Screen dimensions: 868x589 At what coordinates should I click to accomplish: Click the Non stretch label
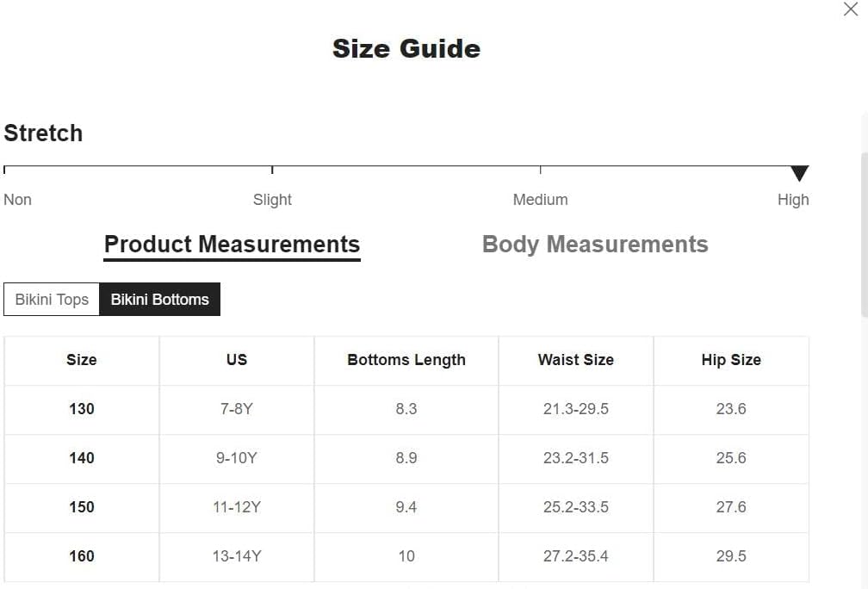point(18,200)
